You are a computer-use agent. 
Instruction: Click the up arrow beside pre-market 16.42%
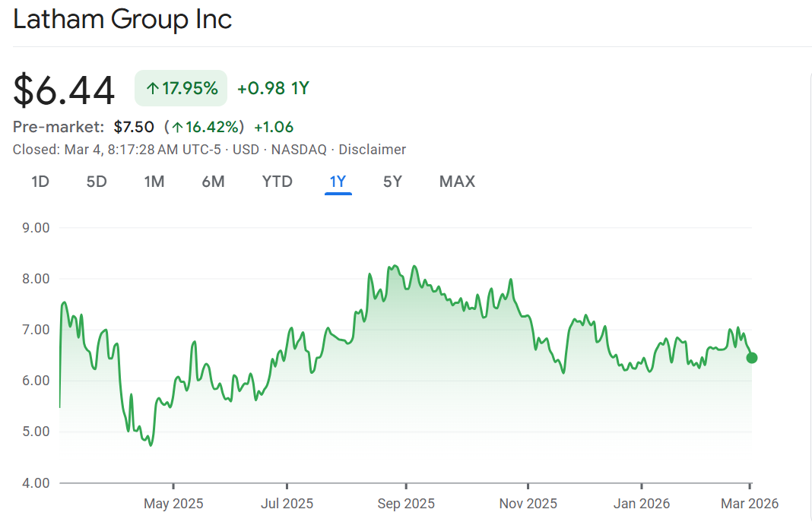[x=177, y=127]
